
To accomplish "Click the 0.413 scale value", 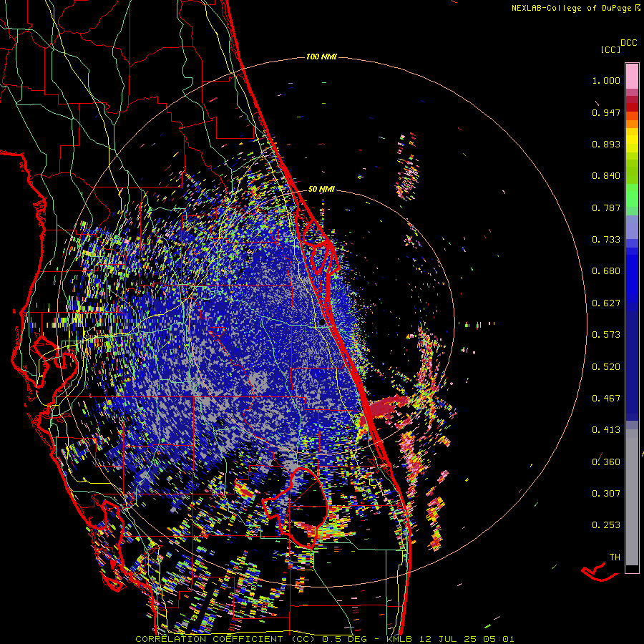I will click(x=606, y=430).
